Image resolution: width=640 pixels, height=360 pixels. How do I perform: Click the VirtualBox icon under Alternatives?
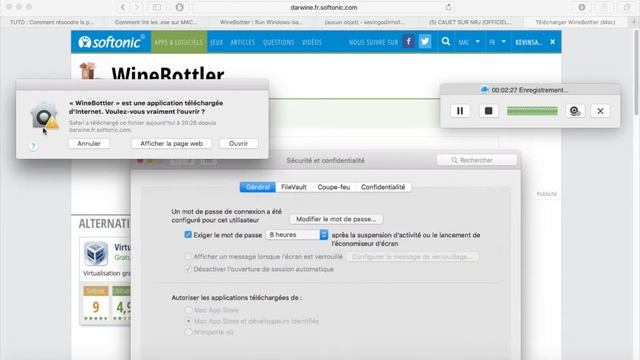[96, 253]
